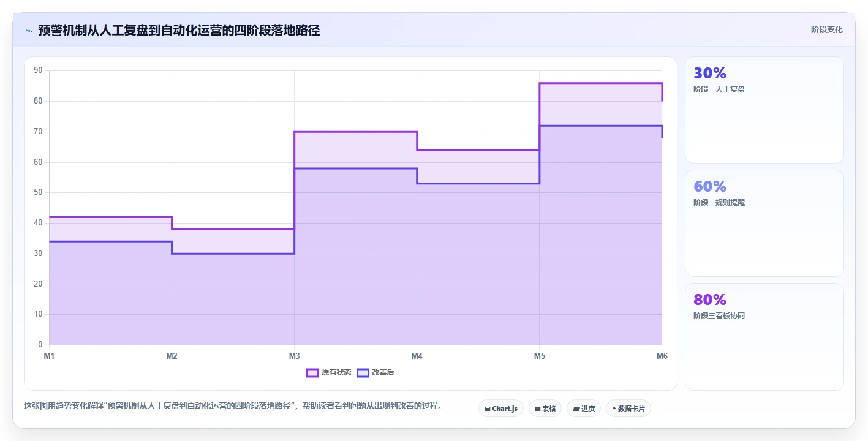This screenshot has width=868, height=441.
Task: Click the 80% value text
Action: pyautogui.click(x=710, y=300)
